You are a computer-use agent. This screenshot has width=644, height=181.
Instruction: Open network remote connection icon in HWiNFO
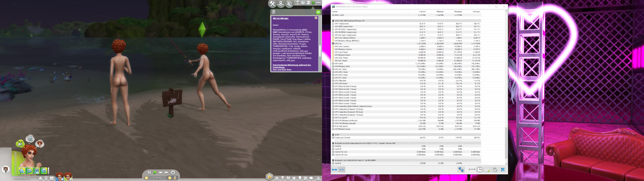(x=461, y=170)
